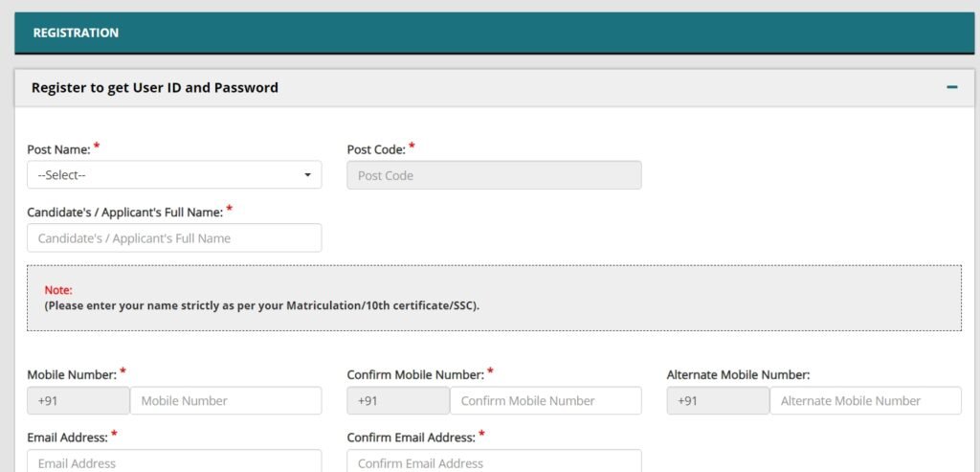Click the +91 prefix beside Confirm Mobile Number
Viewport: 980px width, 472px height.
(398, 401)
